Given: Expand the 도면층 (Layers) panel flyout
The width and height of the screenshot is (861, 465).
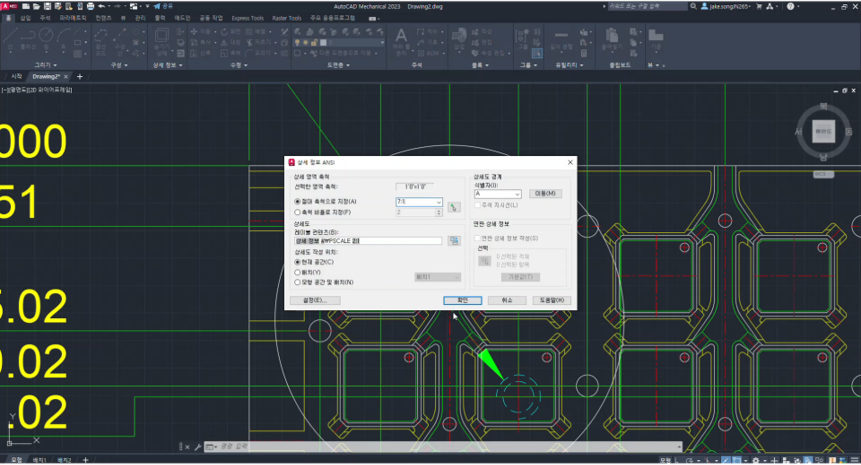Looking at the screenshot, I should click(338, 65).
